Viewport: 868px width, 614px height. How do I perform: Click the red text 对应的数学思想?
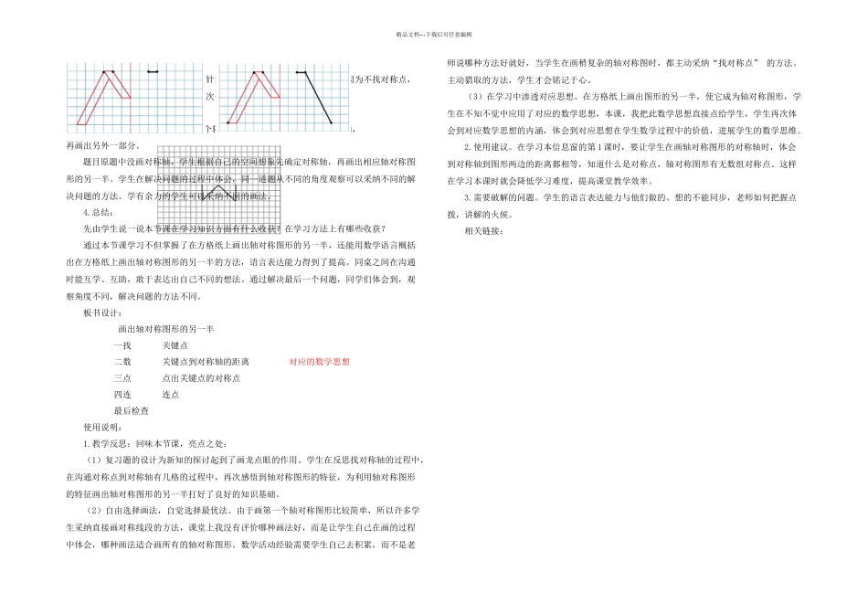320,362
